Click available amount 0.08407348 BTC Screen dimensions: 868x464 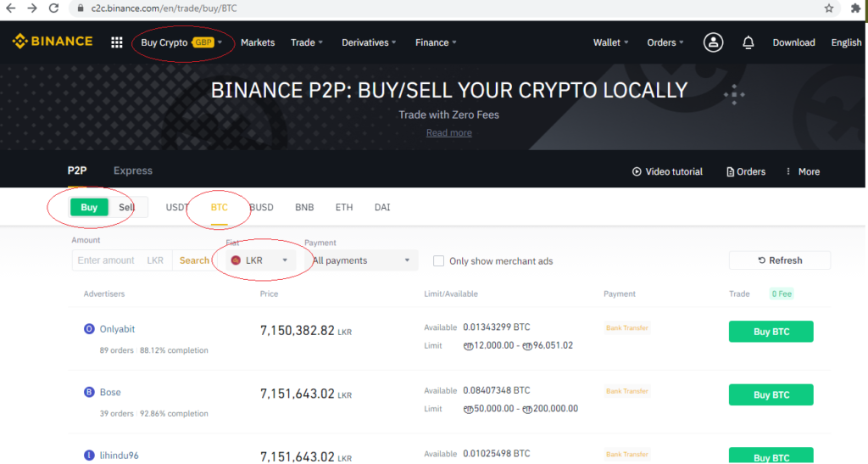pos(496,390)
